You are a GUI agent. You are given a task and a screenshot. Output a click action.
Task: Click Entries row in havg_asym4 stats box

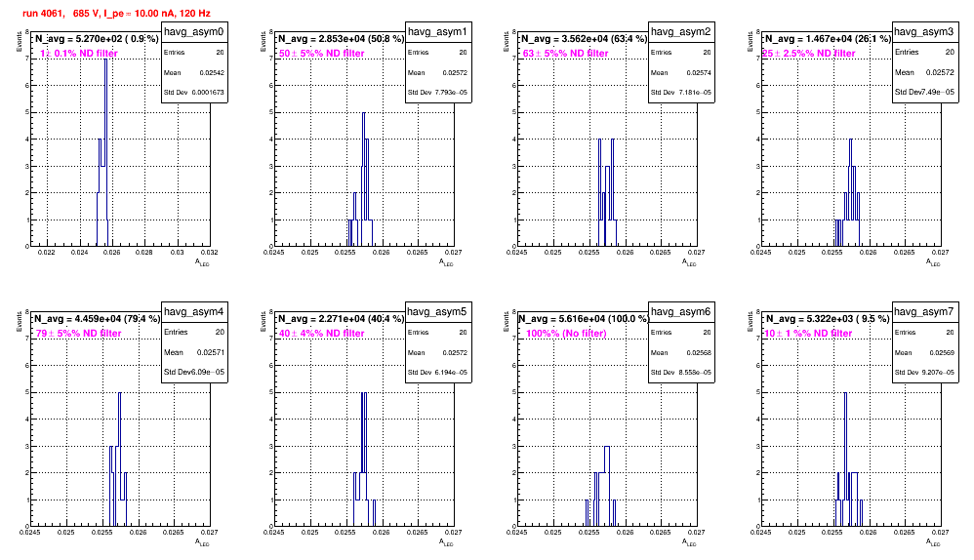pyautogui.click(x=194, y=332)
